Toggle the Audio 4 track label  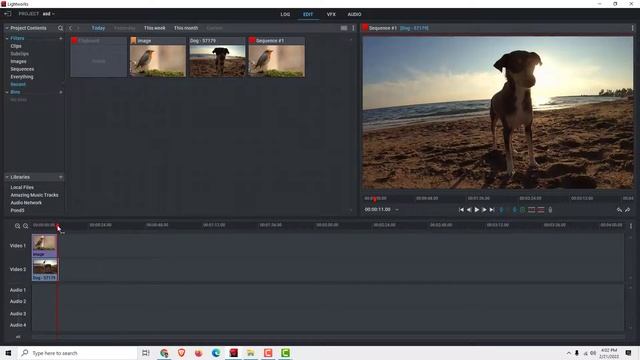coord(18,325)
